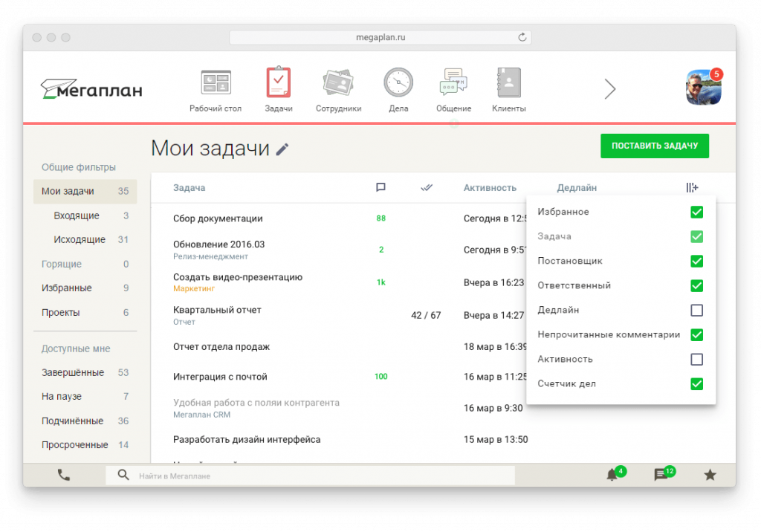Open task Создать видео-презентацию
Screen dimensions: 761x532
[x=238, y=277]
